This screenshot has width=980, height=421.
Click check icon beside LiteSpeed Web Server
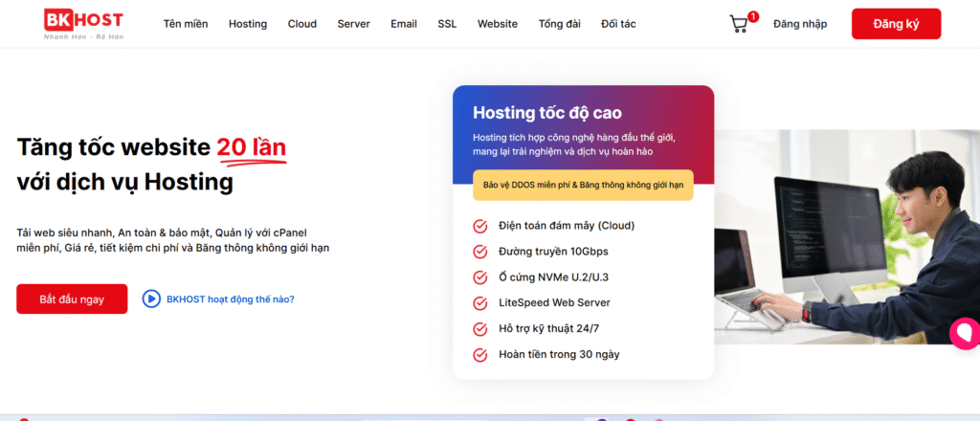coord(480,303)
